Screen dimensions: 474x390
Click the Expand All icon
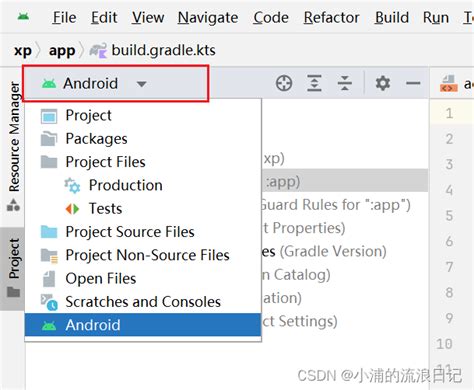(x=314, y=83)
